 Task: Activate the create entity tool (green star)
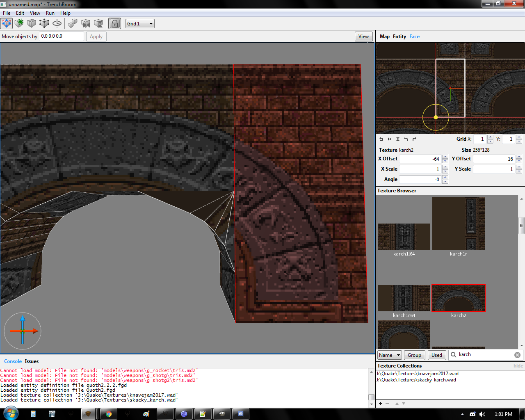[x=19, y=23]
